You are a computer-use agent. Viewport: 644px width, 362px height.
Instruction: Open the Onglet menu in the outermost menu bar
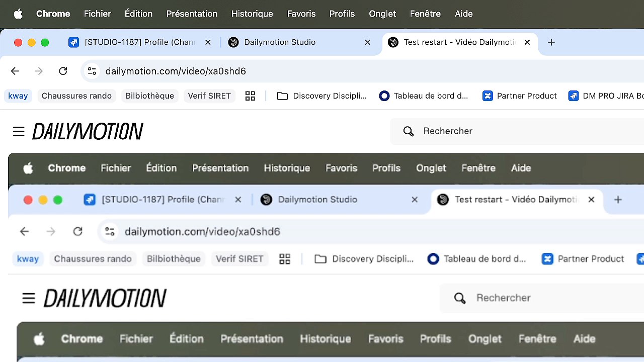382,14
